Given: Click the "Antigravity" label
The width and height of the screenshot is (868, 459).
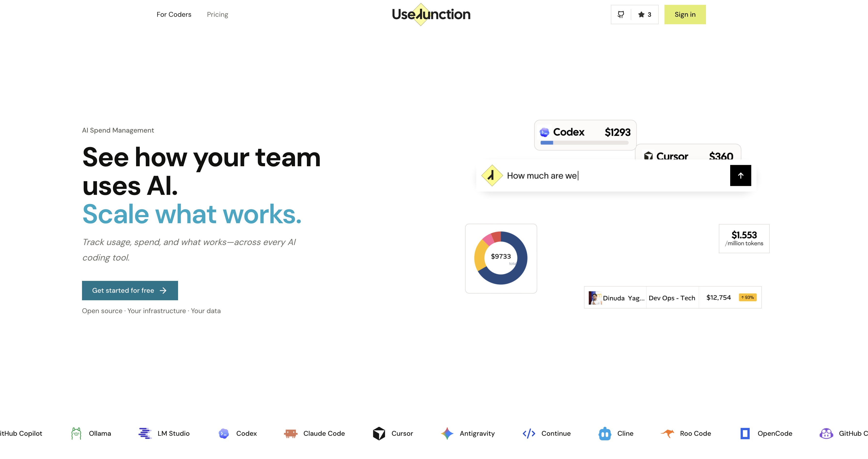Looking at the screenshot, I should tap(477, 434).
